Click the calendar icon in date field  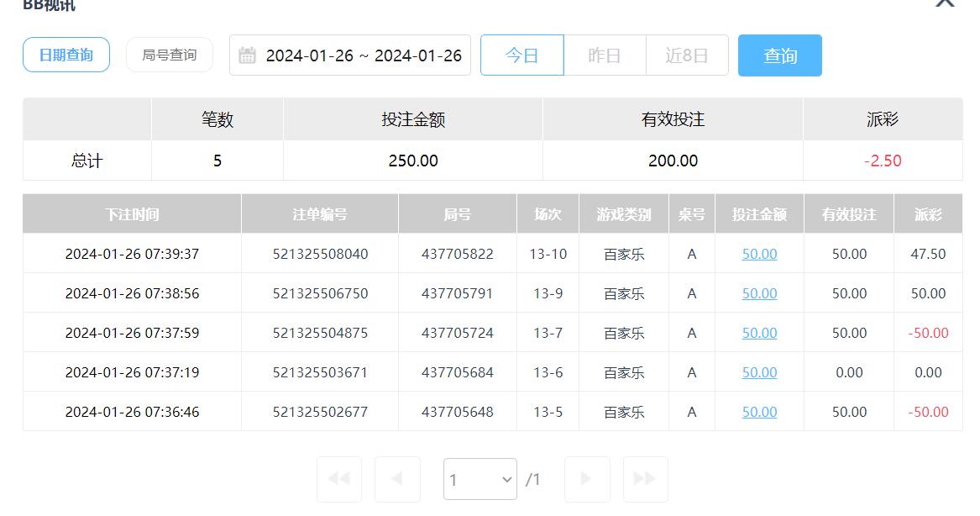click(247, 55)
